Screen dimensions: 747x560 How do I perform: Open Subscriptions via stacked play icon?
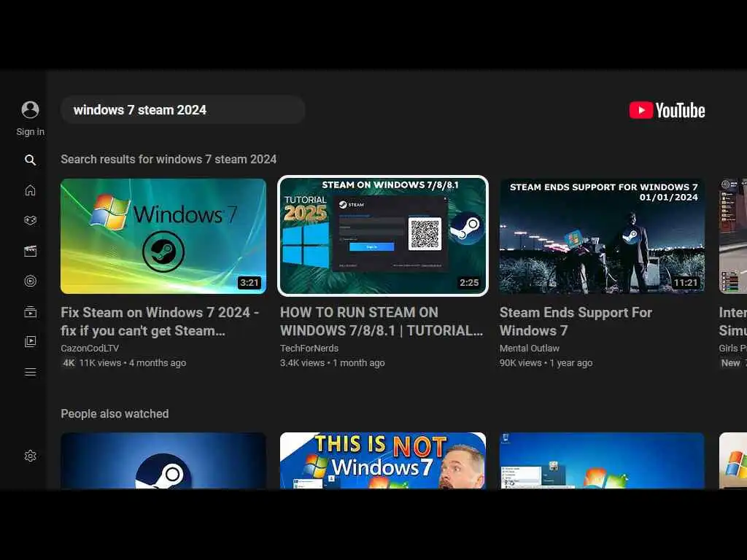tap(30, 311)
